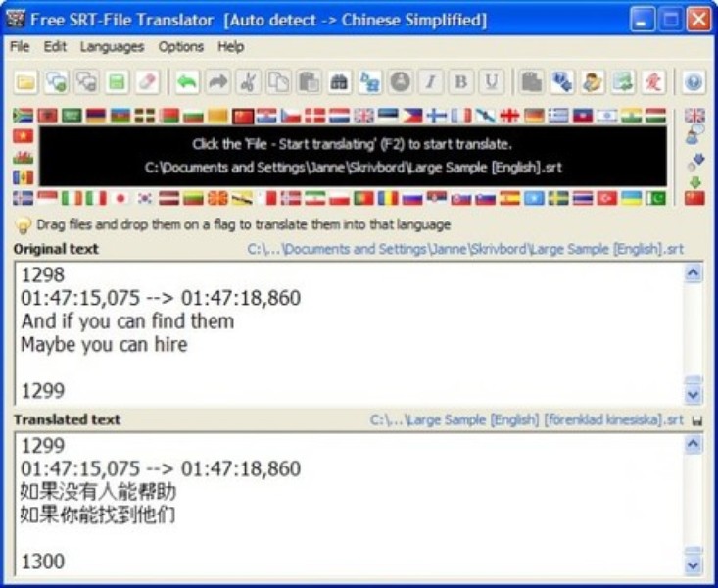Viewport: 718px width, 588px height.
Task: Click the save icon beside the translated file path
Action: tap(696, 420)
